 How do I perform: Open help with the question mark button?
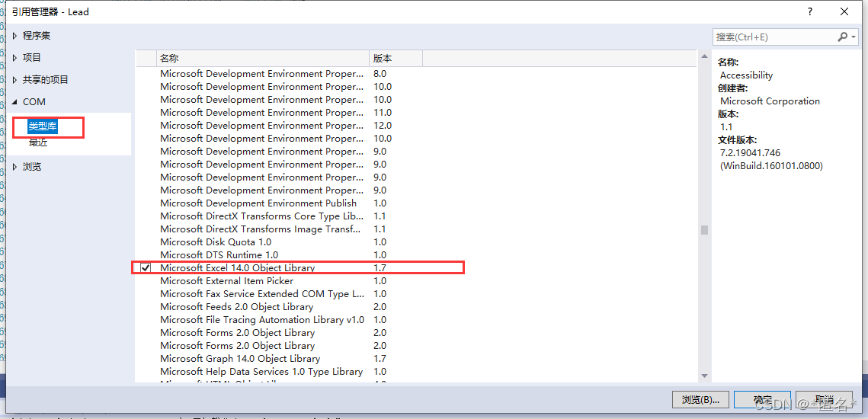point(809,11)
